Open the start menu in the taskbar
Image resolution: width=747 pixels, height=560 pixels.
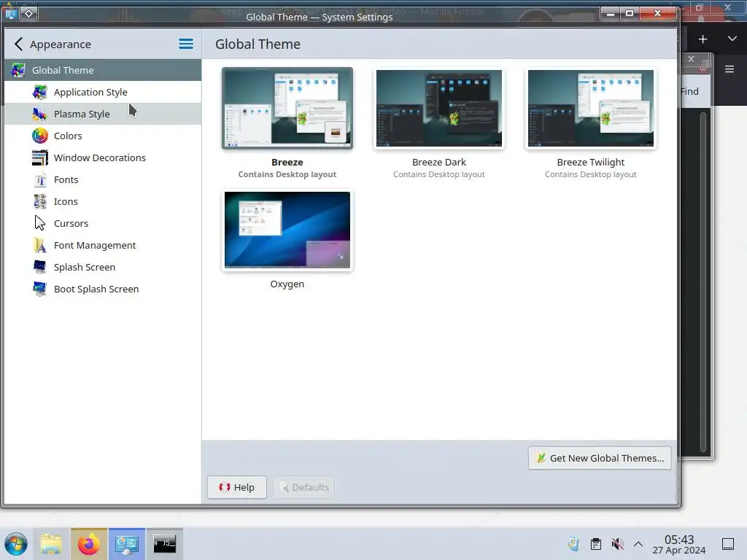16,544
